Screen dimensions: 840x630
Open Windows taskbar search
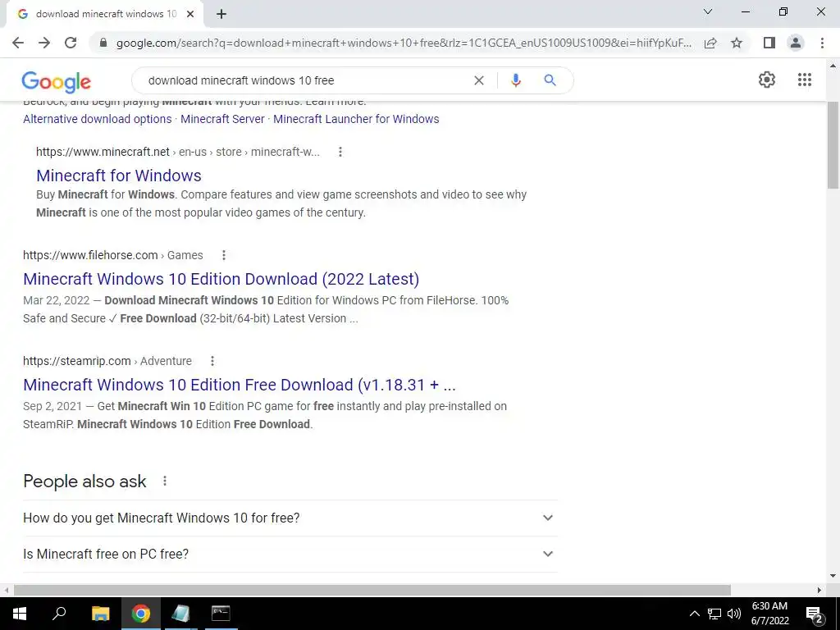pos(59,614)
